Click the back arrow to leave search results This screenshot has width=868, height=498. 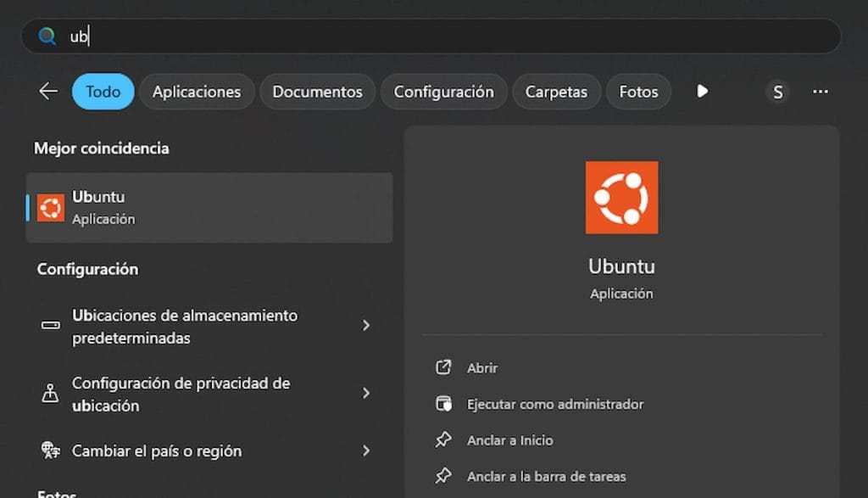click(47, 91)
